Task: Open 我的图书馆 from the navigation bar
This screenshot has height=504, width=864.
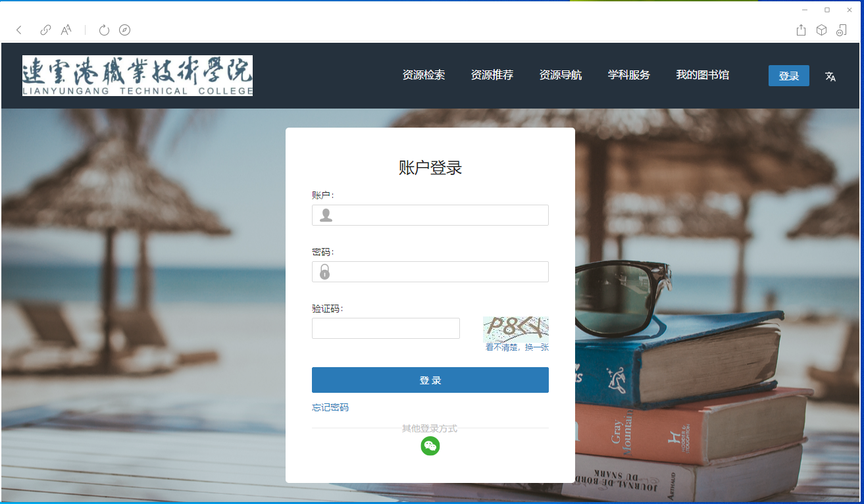Action: tap(703, 75)
